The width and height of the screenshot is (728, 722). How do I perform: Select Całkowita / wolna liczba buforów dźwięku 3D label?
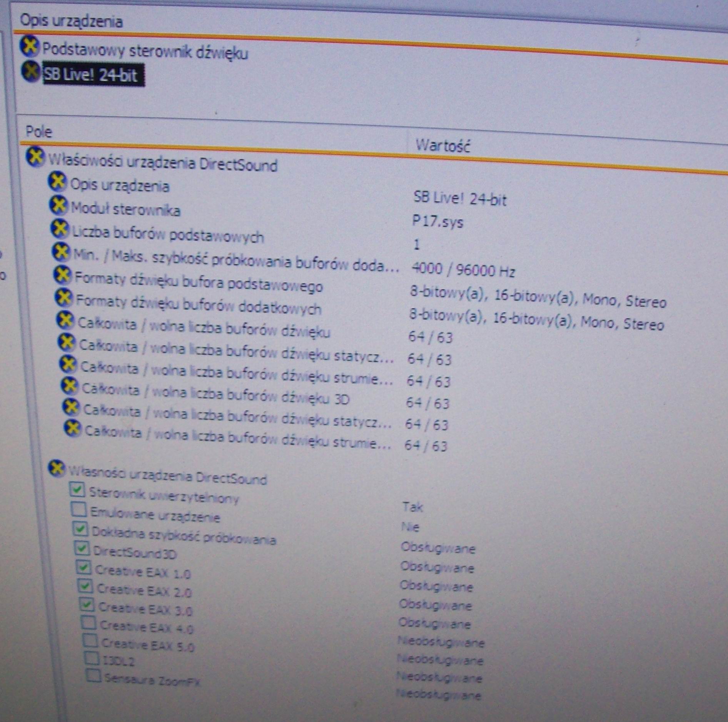pyautogui.click(x=216, y=394)
